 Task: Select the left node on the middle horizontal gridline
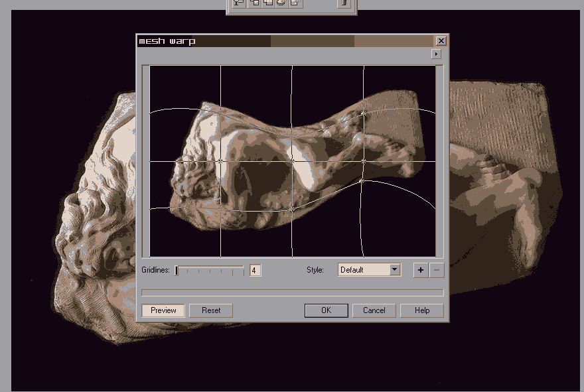click(220, 161)
